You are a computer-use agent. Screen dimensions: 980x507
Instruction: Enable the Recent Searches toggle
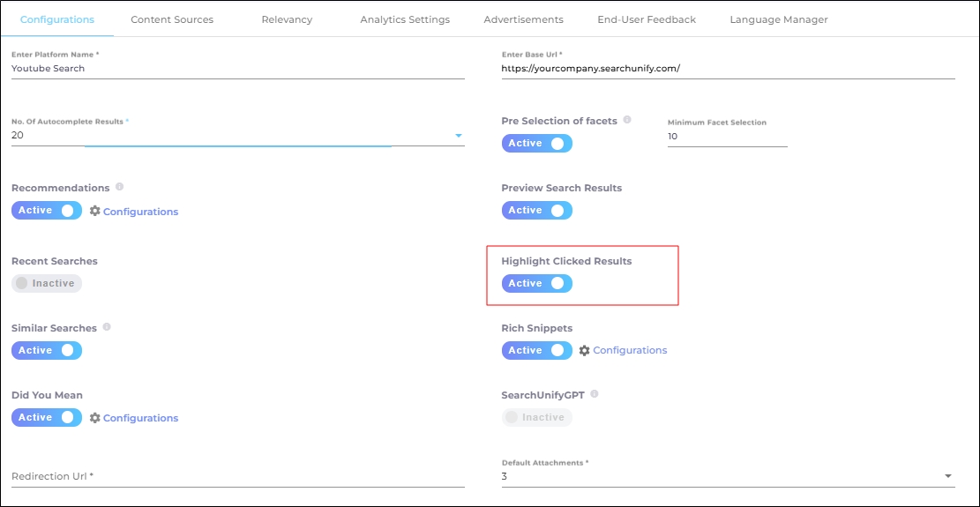[46, 283]
